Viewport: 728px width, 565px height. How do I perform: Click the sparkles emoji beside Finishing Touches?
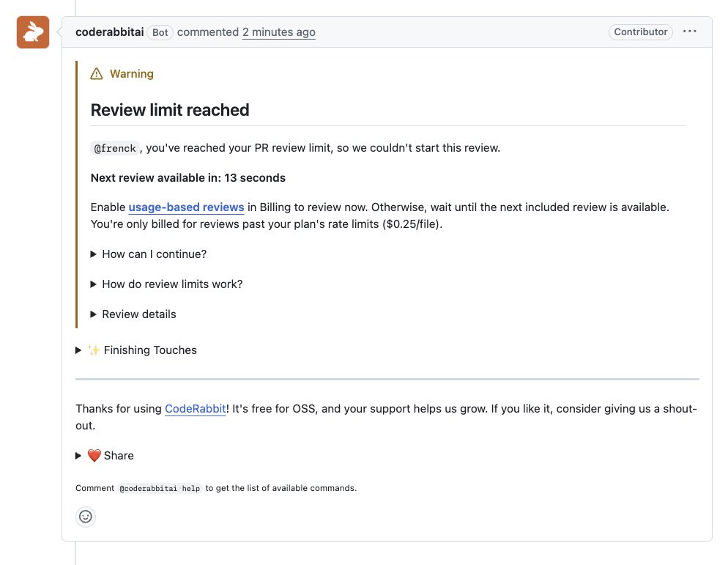tap(94, 350)
